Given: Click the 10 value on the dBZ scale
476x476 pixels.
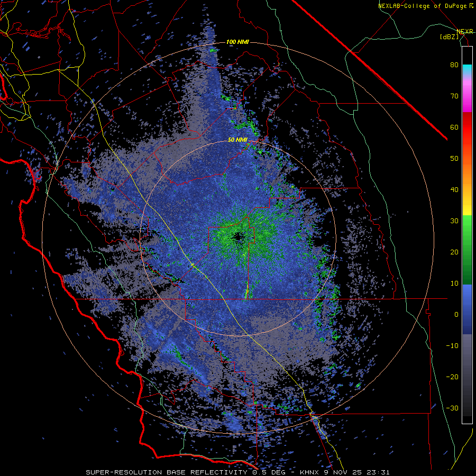Looking at the screenshot, I should coord(454,283).
